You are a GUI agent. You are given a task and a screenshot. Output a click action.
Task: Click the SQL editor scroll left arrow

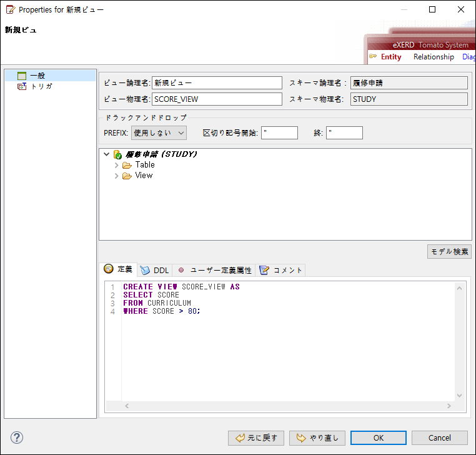click(127, 406)
